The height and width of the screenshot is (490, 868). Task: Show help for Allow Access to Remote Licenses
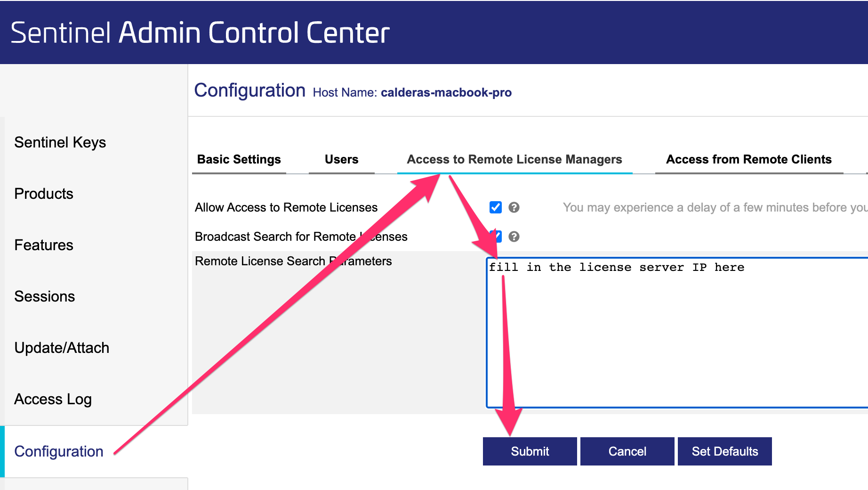pos(514,207)
